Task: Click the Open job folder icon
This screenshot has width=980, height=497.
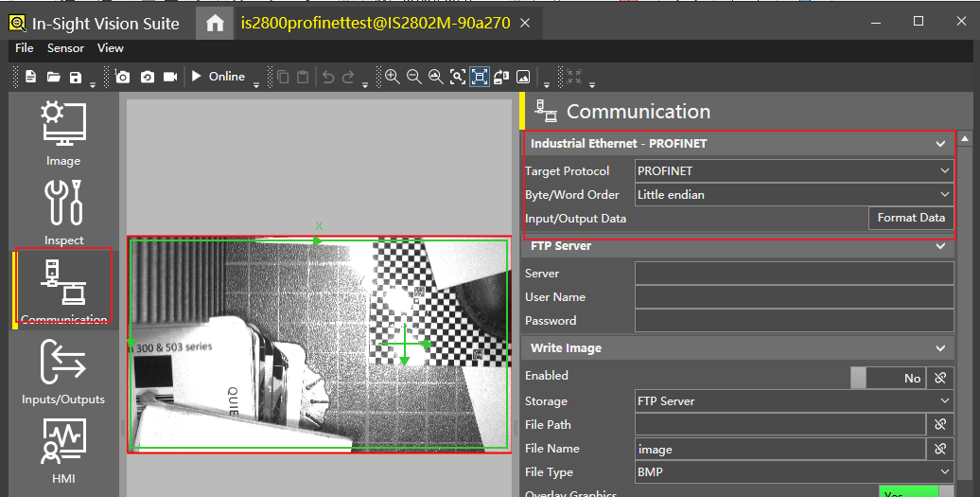Action: pos(53,77)
